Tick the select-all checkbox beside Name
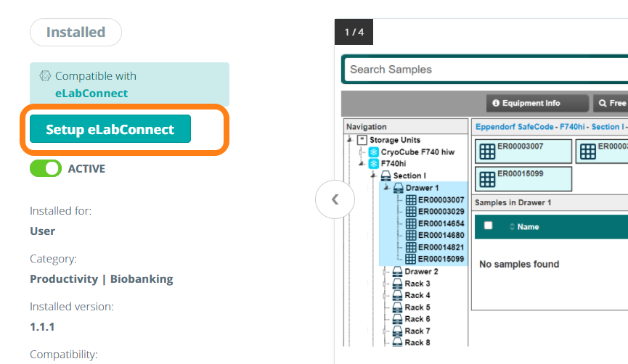Screen dimensions: 628x364 [x=489, y=226]
